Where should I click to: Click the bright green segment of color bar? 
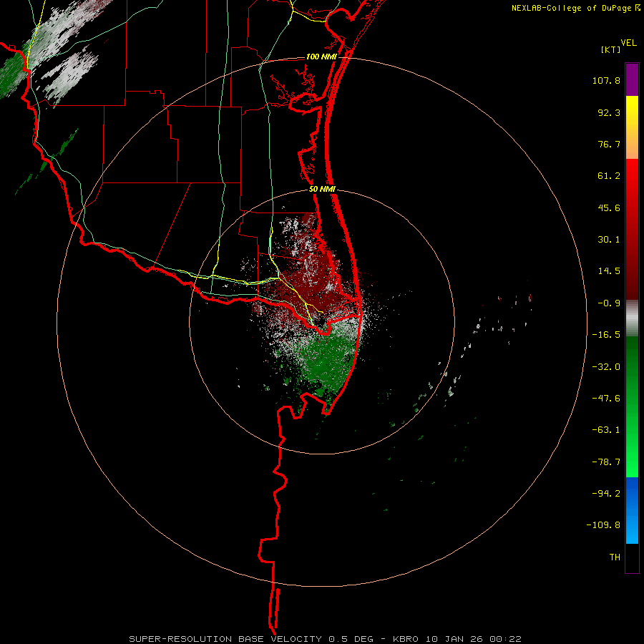click(632, 406)
